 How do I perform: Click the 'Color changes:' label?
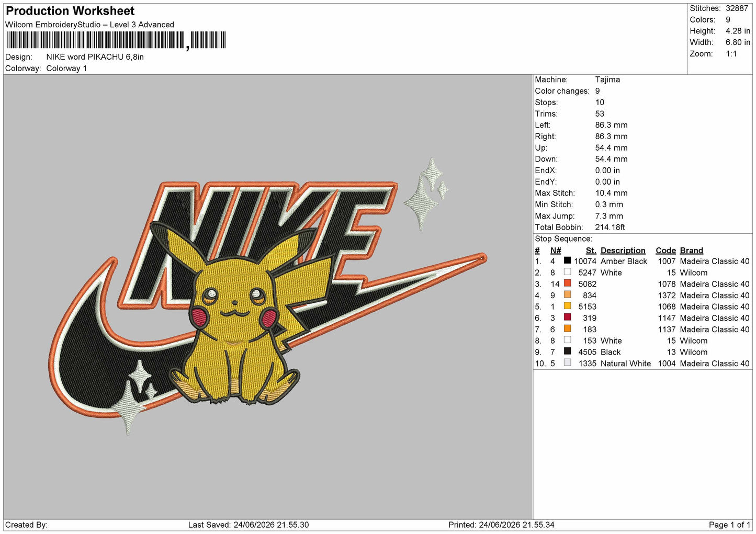(x=562, y=91)
